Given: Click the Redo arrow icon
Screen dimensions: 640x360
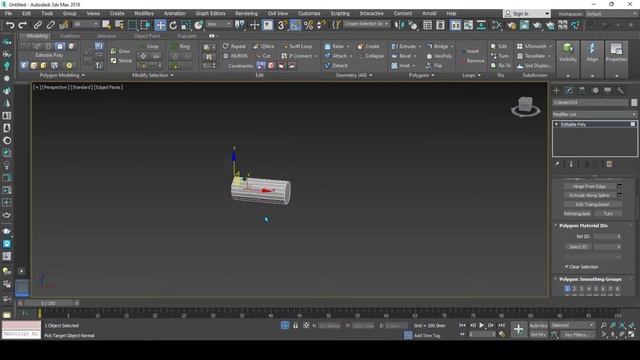Looking at the screenshot, I should (x=23, y=25).
